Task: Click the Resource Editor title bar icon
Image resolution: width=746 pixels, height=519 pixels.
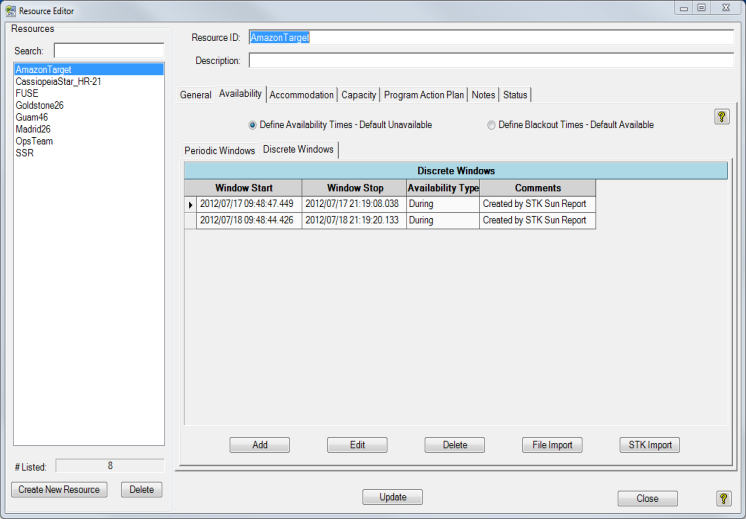Action: click(x=11, y=10)
